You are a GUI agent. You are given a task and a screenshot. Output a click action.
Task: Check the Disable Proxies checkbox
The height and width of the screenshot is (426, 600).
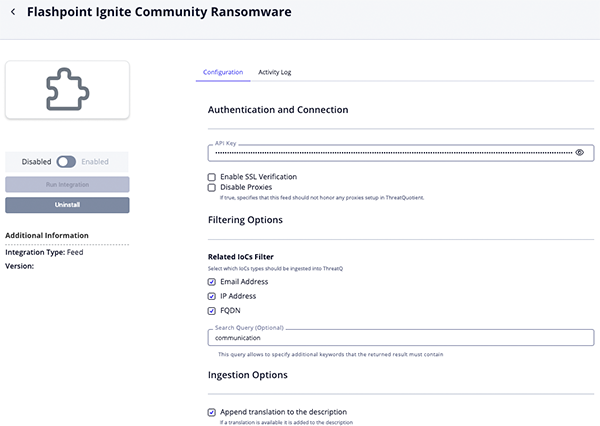[211, 187]
